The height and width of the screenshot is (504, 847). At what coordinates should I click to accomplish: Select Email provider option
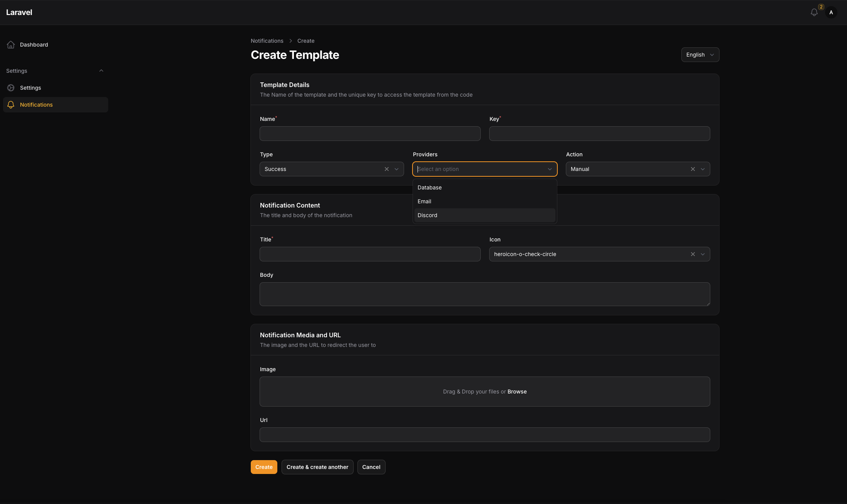[x=424, y=201]
